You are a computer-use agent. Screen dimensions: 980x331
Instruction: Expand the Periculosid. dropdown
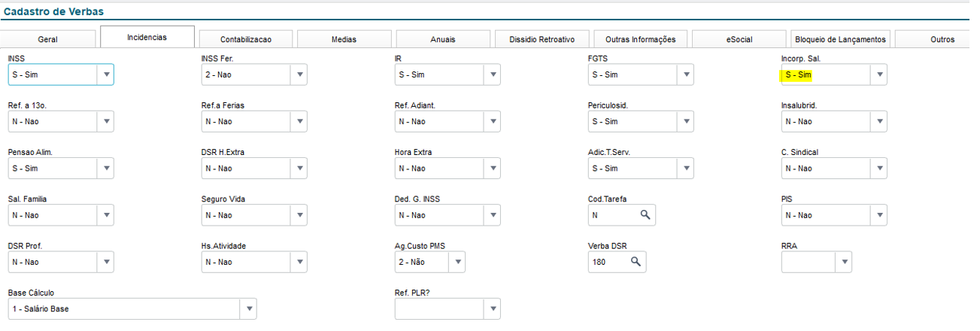pos(686,121)
